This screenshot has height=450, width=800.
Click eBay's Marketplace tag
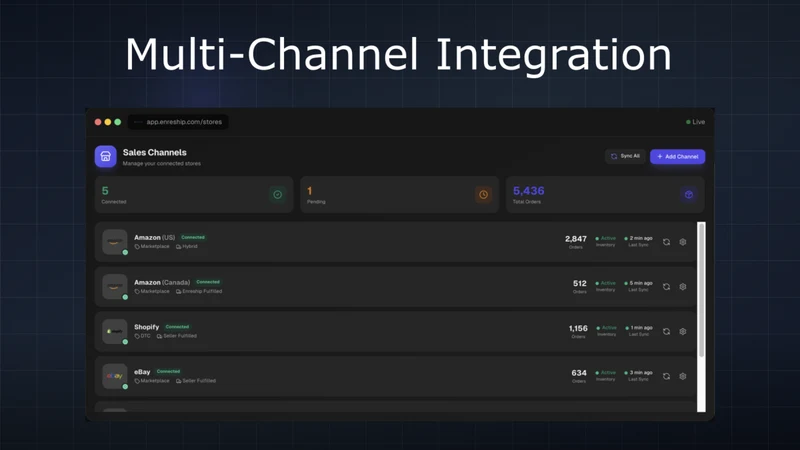click(x=152, y=381)
